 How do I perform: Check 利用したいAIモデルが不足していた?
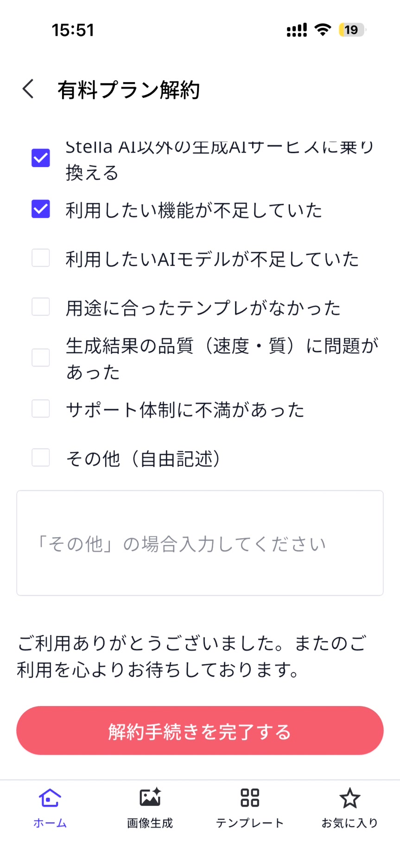pos(41,258)
